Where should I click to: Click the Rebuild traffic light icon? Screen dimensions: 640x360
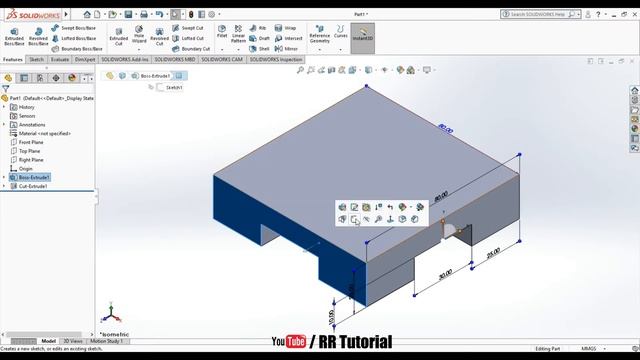191,14
